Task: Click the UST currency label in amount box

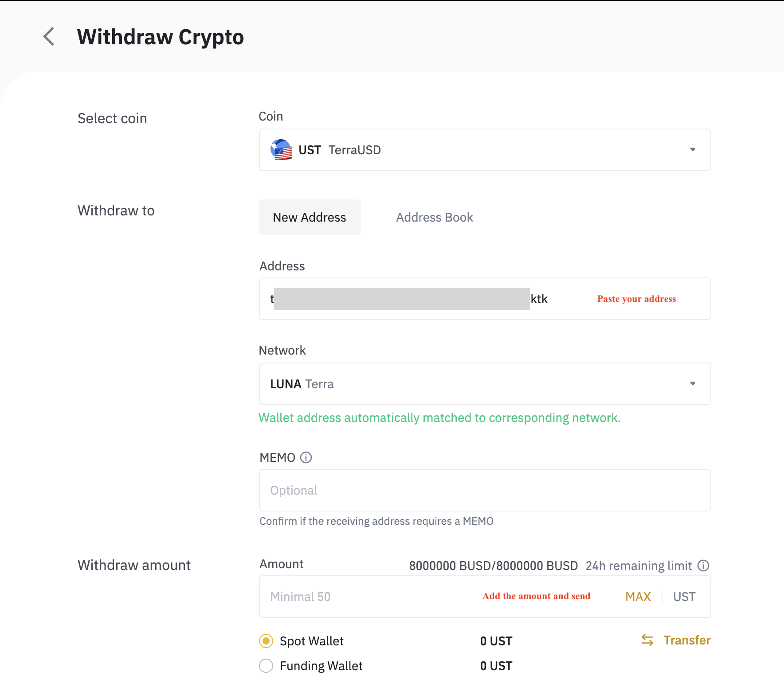Action: pos(684,597)
